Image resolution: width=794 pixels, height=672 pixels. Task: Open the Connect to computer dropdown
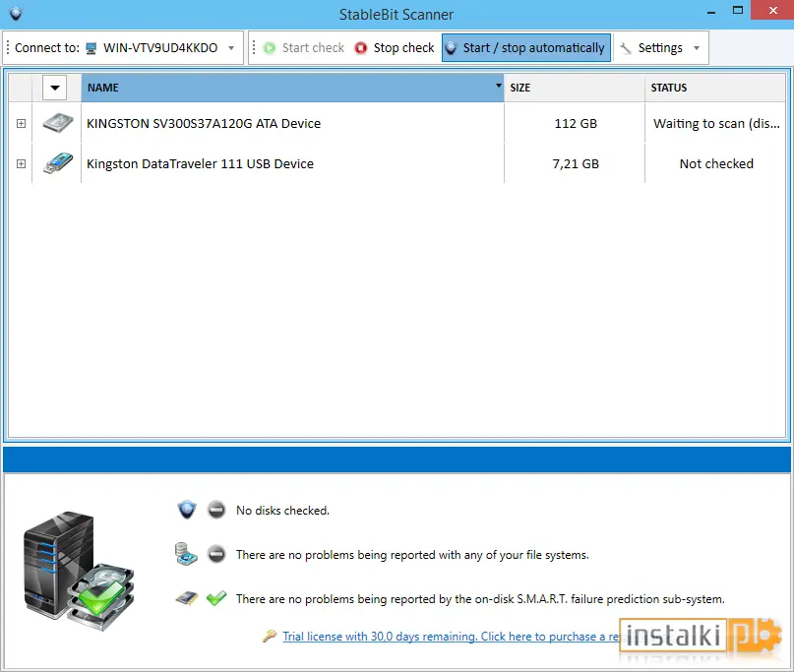(x=161, y=47)
